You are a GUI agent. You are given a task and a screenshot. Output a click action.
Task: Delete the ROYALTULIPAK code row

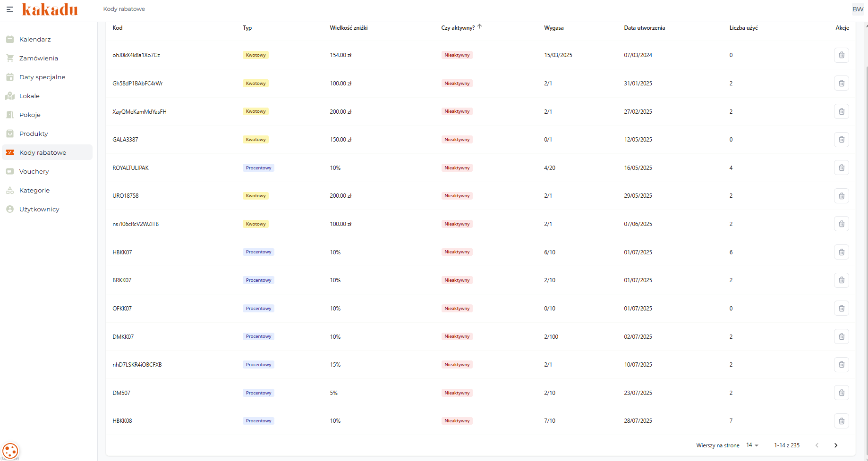click(x=841, y=168)
